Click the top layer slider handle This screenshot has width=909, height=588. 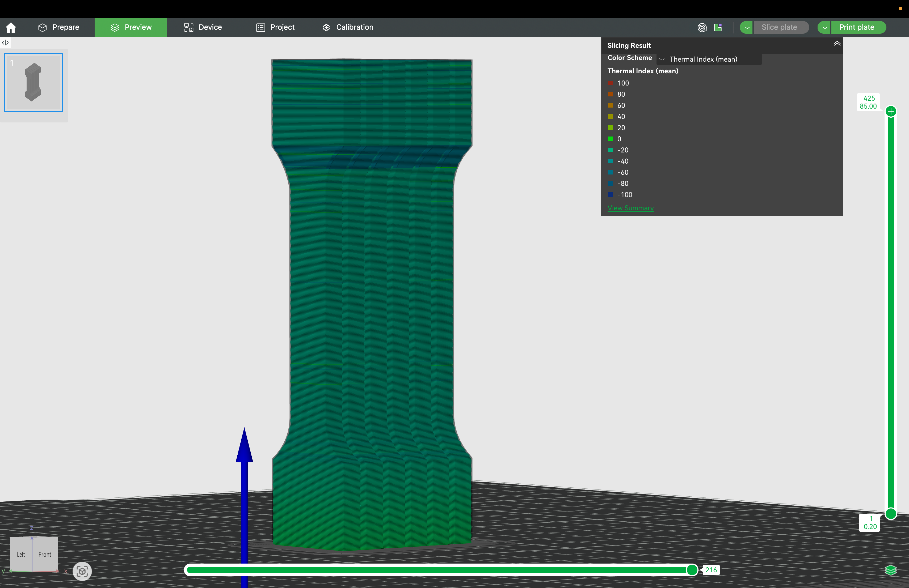(x=891, y=112)
